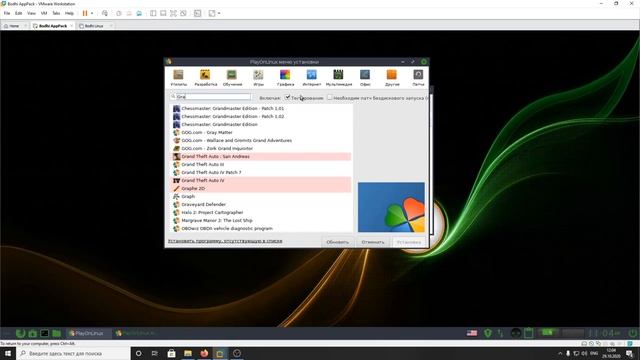
Task: Open the Утилиты (Utilities) category
Action: point(178,78)
